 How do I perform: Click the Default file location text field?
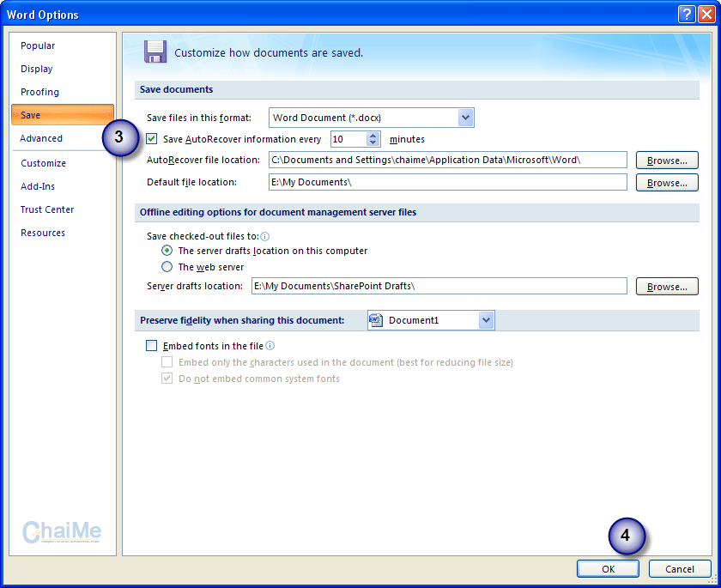coord(447,182)
